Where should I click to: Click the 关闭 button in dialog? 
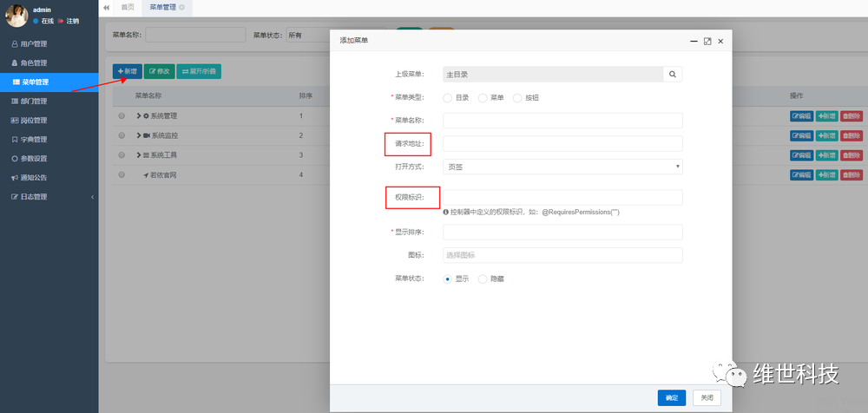707,397
